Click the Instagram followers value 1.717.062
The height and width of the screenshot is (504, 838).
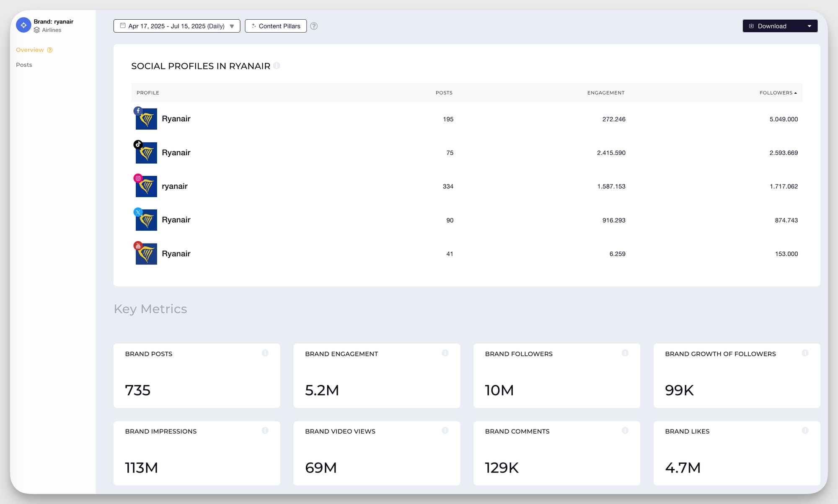click(784, 186)
